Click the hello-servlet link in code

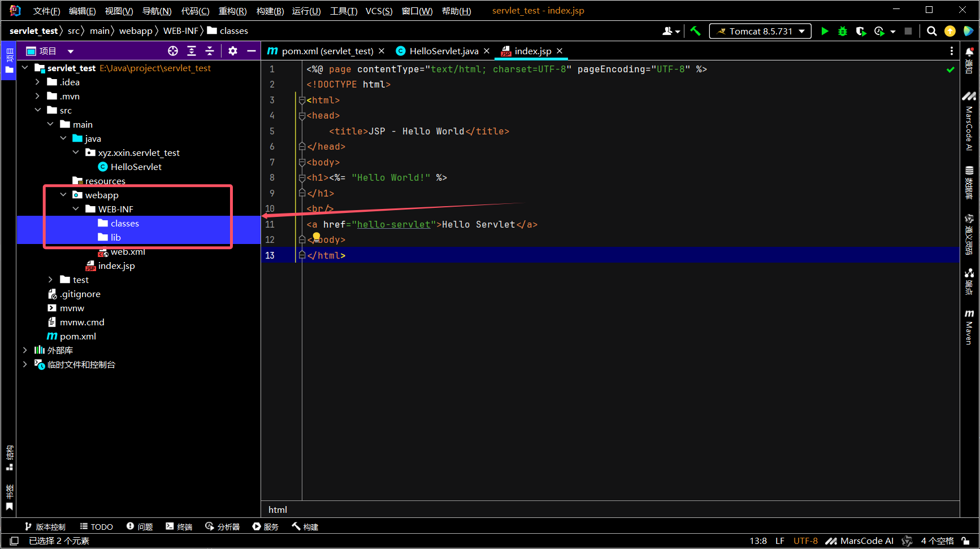point(393,225)
